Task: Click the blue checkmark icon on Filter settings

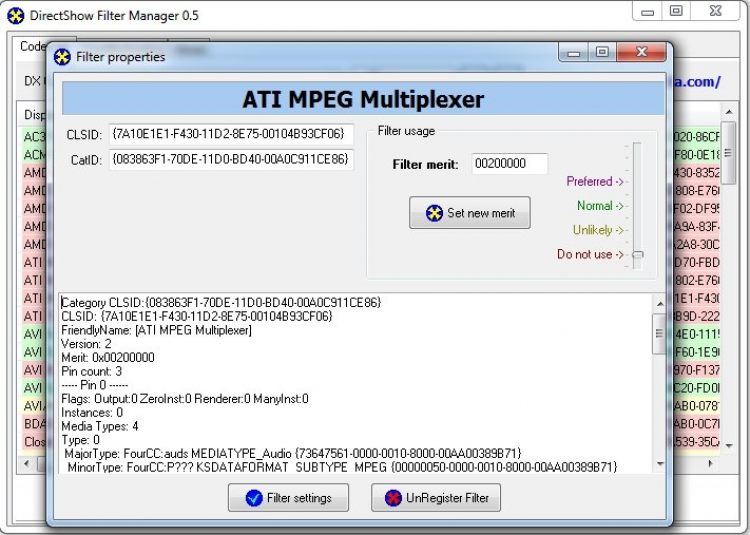Action: point(254,498)
